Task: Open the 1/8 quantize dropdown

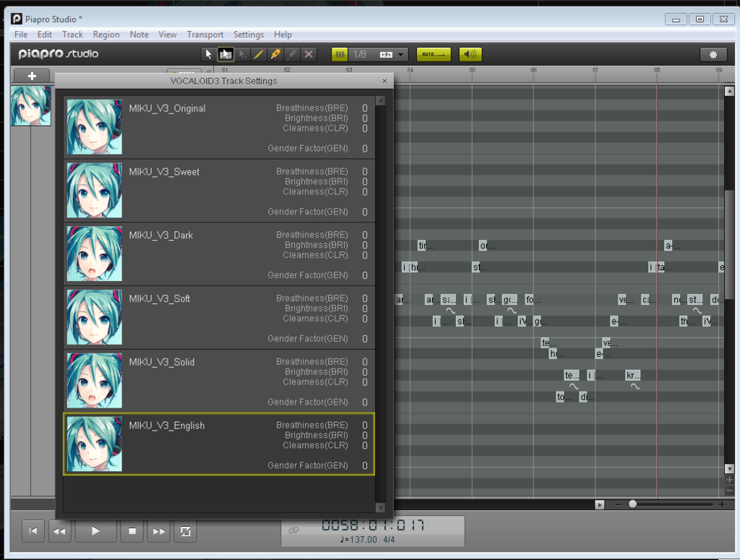Action: pos(400,55)
